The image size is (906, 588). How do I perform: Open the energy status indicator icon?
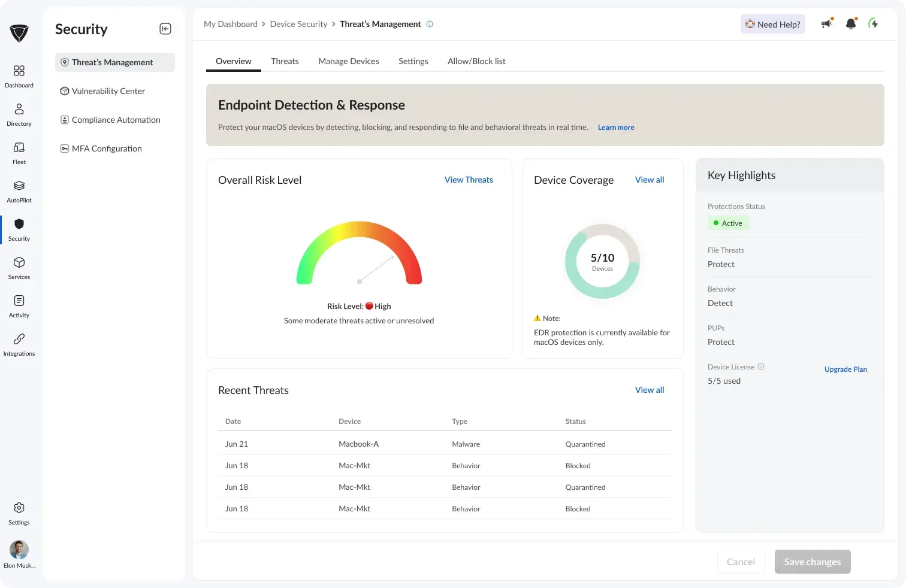click(873, 23)
